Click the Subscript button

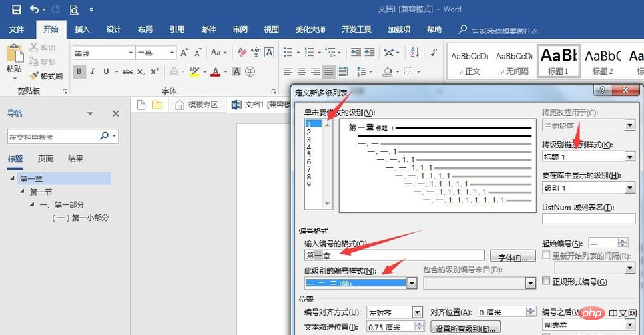(x=141, y=71)
